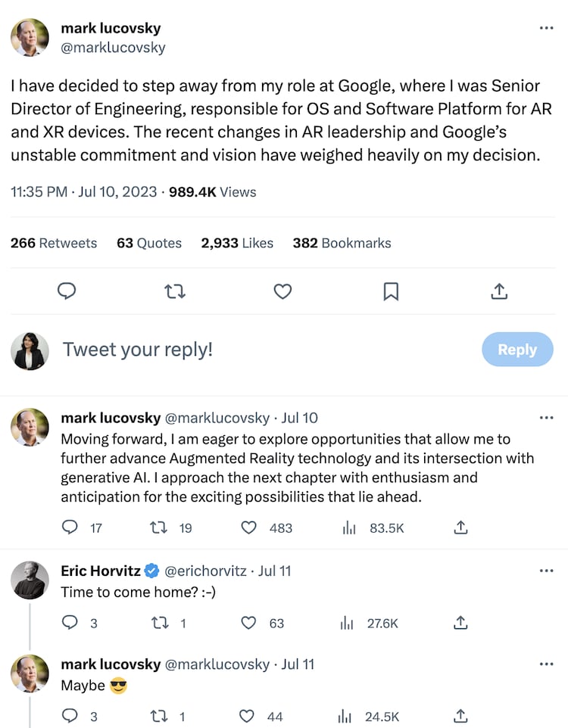Click the reply icon on the main tweet
Image resolution: width=568 pixels, height=728 pixels.
67,291
